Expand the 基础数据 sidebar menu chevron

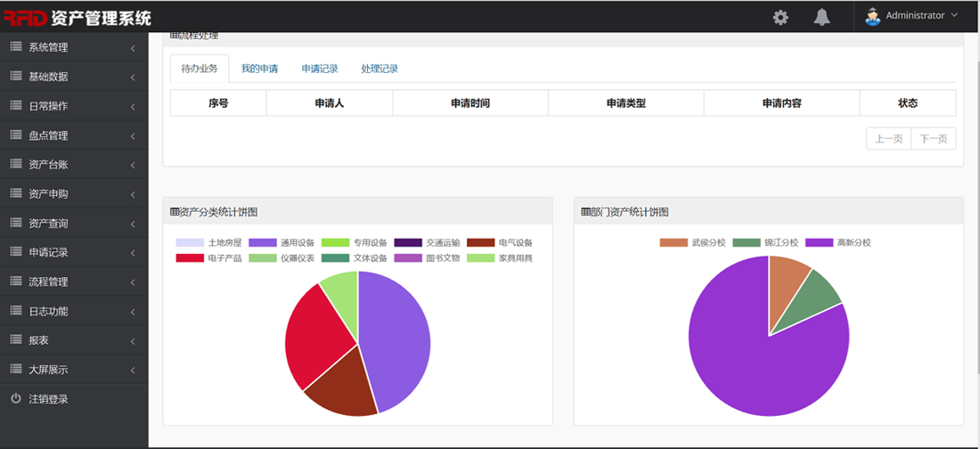pos(133,78)
